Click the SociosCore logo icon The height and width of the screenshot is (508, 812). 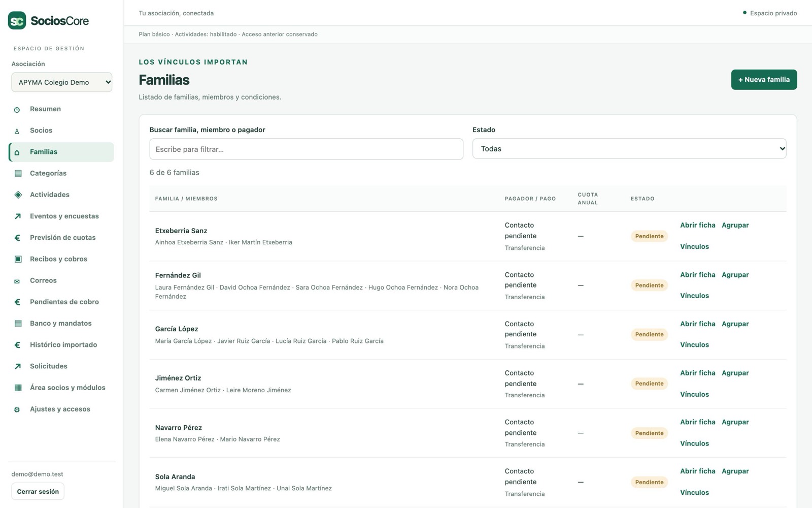point(17,20)
